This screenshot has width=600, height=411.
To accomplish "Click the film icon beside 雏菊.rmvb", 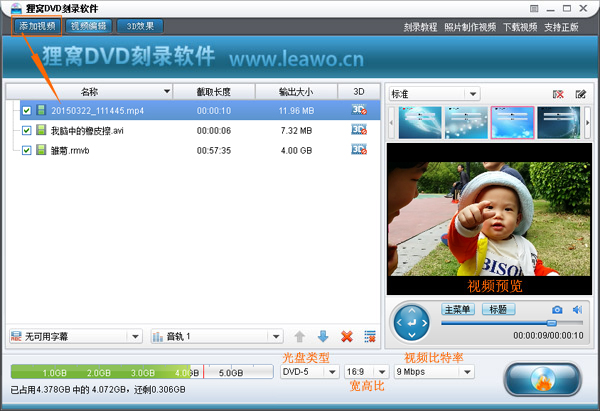I will coord(41,150).
